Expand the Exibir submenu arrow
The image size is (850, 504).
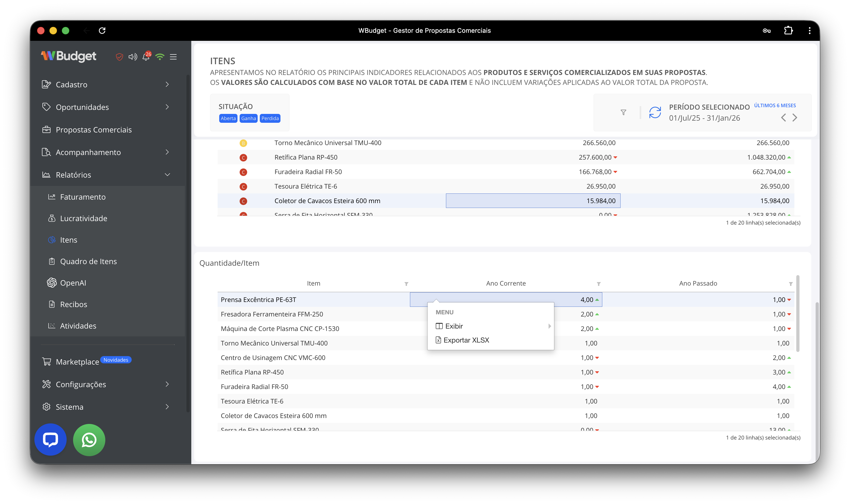[549, 326]
